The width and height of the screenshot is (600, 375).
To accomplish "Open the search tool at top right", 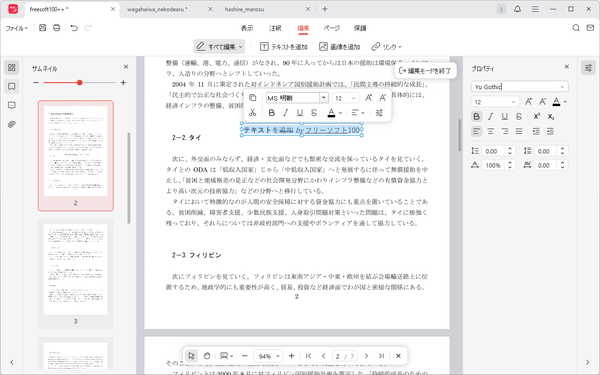I will [x=576, y=28].
